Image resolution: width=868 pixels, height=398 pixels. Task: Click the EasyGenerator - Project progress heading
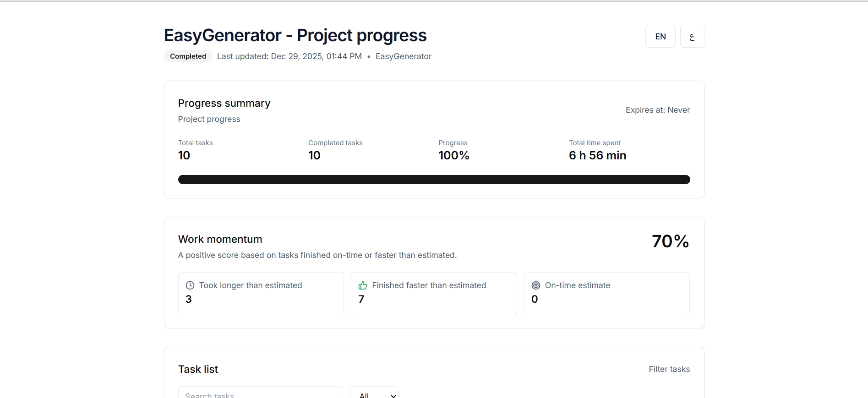pyautogui.click(x=295, y=35)
